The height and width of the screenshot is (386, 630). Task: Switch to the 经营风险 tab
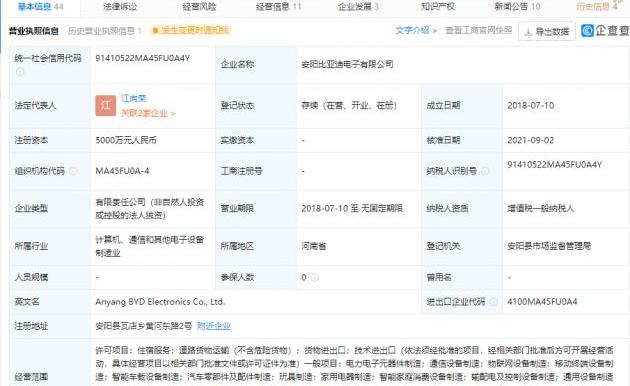pyautogui.click(x=199, y=6)
